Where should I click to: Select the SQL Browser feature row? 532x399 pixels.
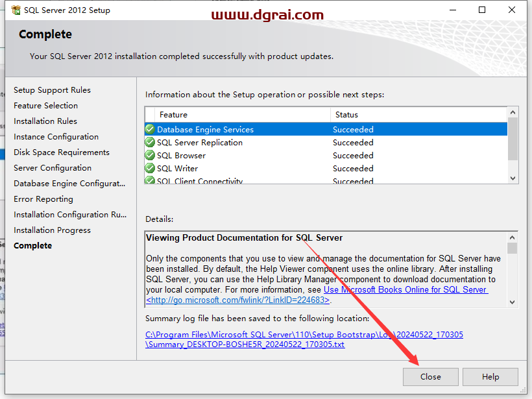[x=326, y=156]
